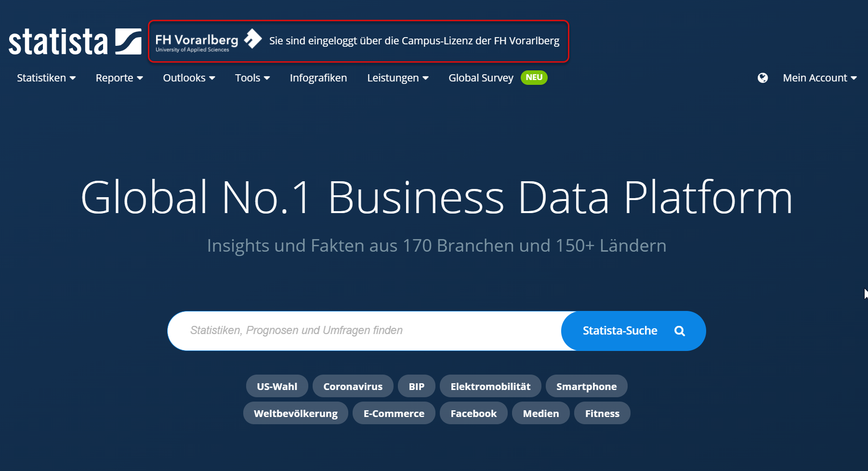Select the Fitness topic tag

[x=602, y=413]
